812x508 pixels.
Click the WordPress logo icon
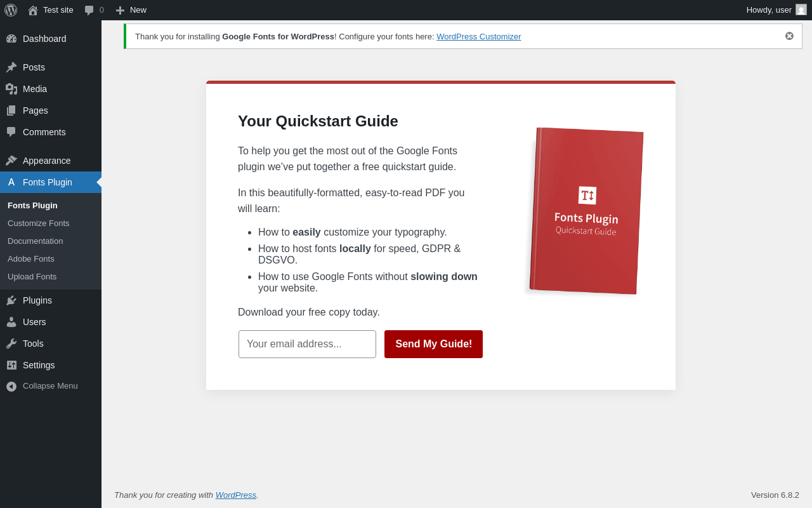(x=11, y=10)
